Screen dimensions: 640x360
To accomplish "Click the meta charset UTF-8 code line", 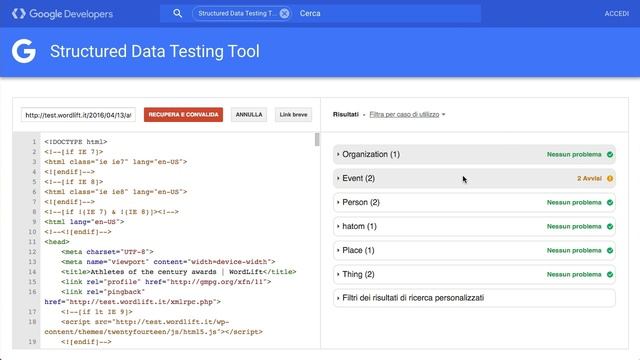I will (107, 252).
